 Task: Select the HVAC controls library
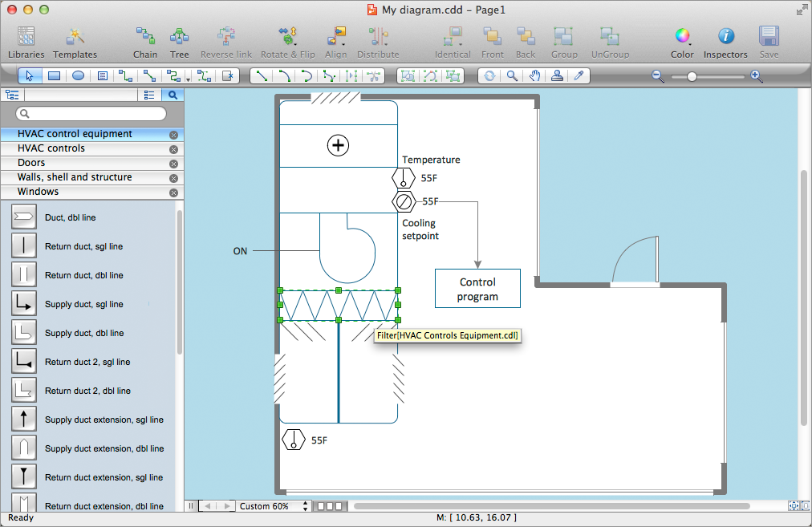click(51, 148)
